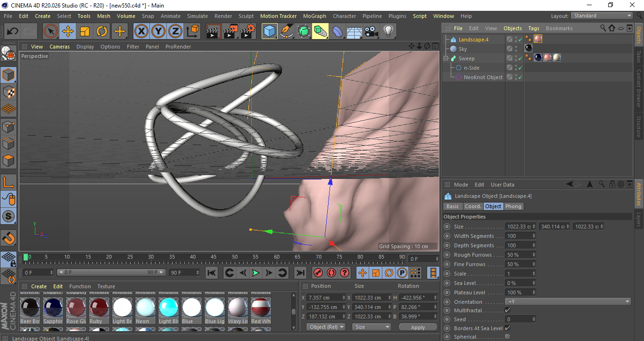The image size is (644, 341).
Task: Click Render View clapperboard icon
Action: (214, 32)
